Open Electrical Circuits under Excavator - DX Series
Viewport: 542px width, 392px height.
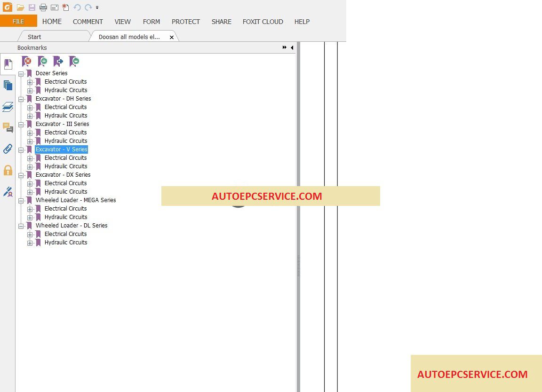coord(66,183)
